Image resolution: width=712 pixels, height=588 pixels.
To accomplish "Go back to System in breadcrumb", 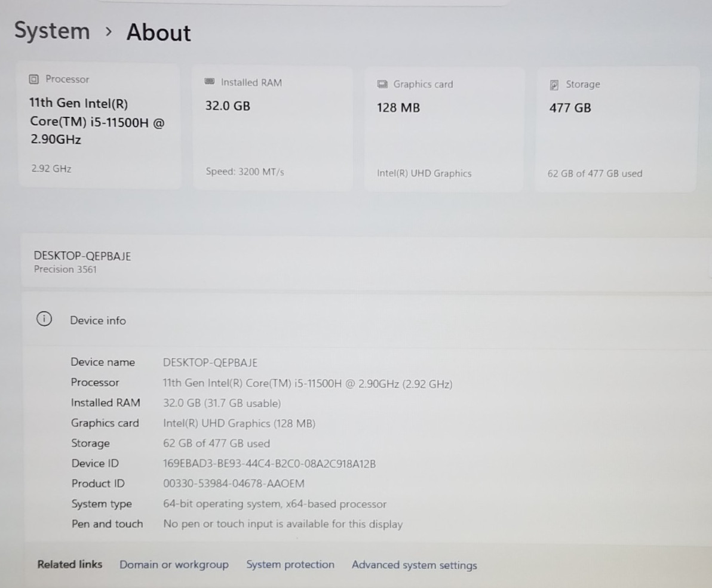I will [x=52, y=31].
